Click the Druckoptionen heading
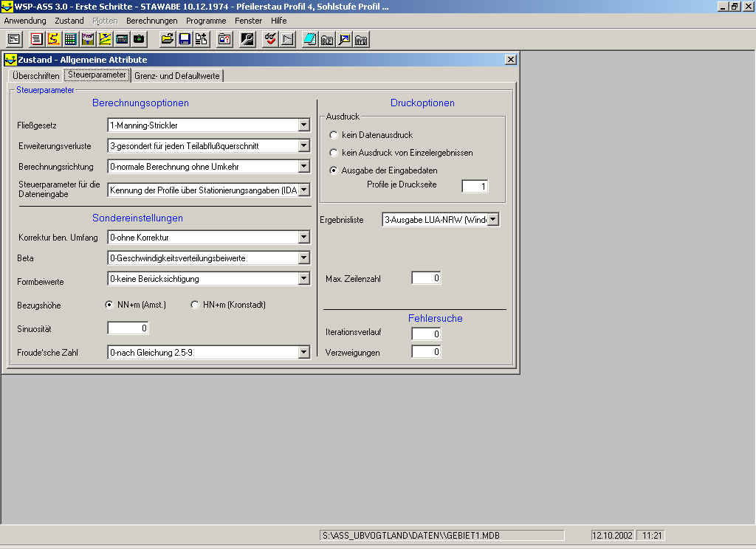The height and width of the screenshot is (549, 756). [x=422, y=103]
